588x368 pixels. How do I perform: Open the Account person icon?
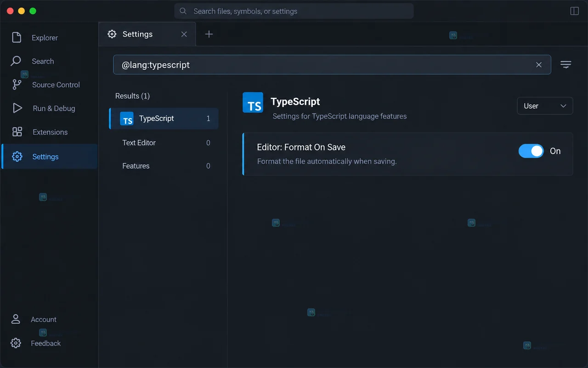[16, 319]
